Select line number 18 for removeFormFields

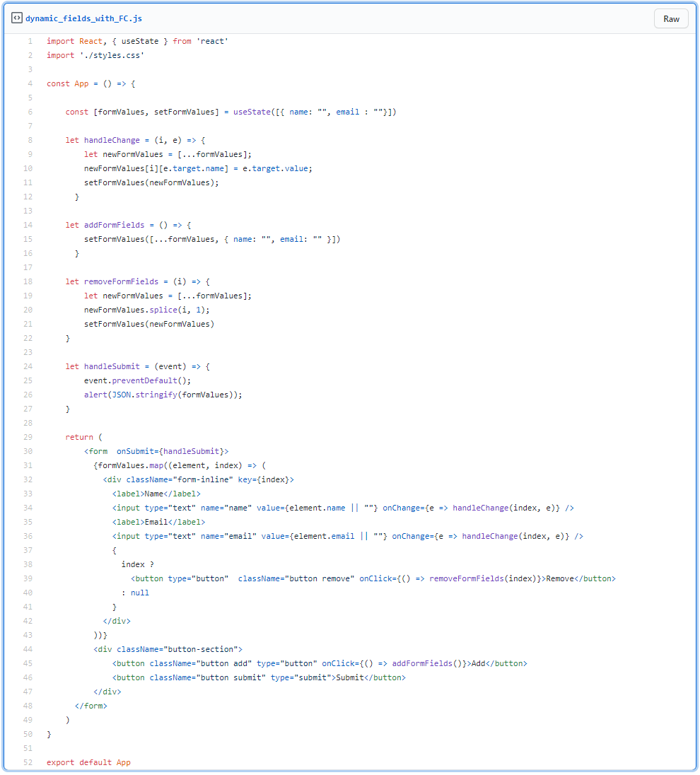tap(28, 281)
